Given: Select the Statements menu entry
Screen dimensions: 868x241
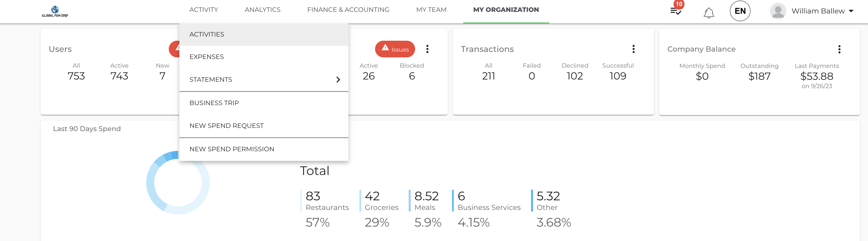Looking at the screenshot, I should click(x=264, y=79).
